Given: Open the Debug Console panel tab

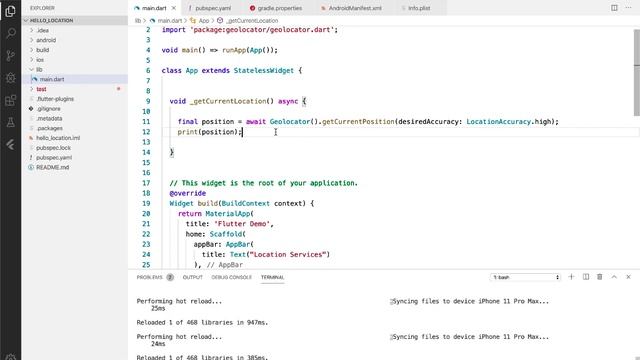Looking at the screenshot, I should (231, 277).
